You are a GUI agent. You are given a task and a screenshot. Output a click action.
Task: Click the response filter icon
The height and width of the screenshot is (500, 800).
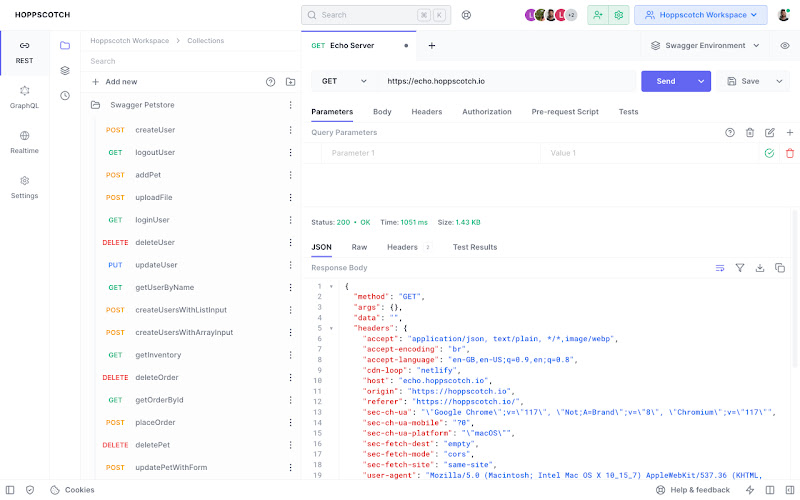pos(740,268)
